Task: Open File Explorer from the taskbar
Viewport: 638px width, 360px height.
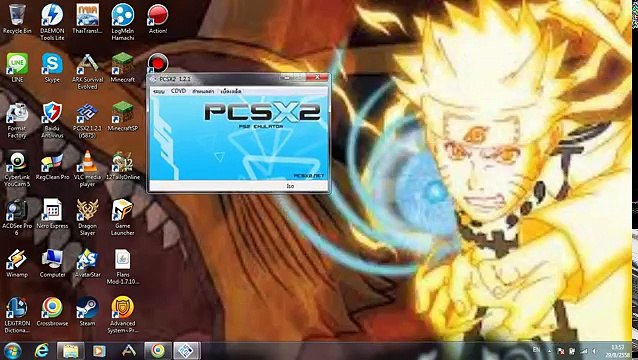Action: click(x=70, y=351)
